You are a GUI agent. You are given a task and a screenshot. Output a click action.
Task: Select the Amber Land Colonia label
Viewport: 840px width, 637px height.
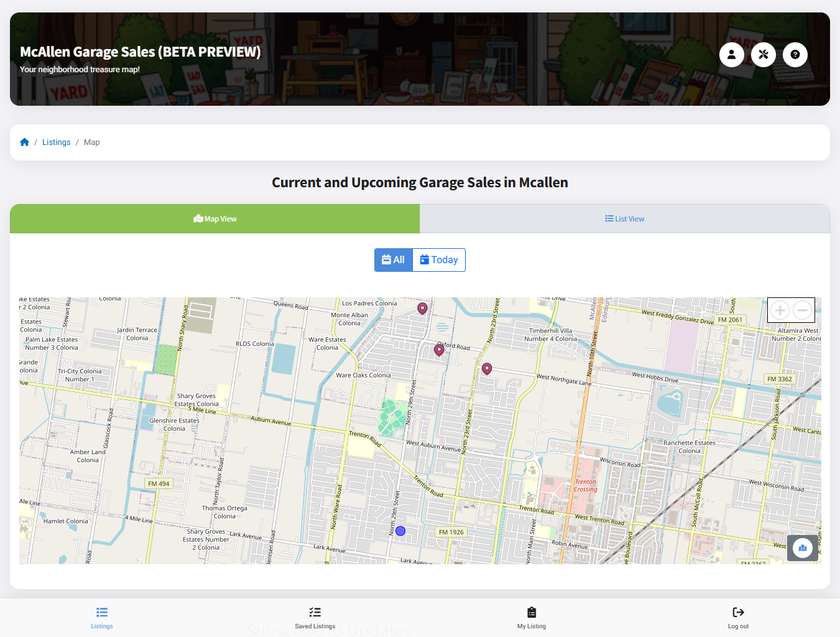[x=88, y=456]
